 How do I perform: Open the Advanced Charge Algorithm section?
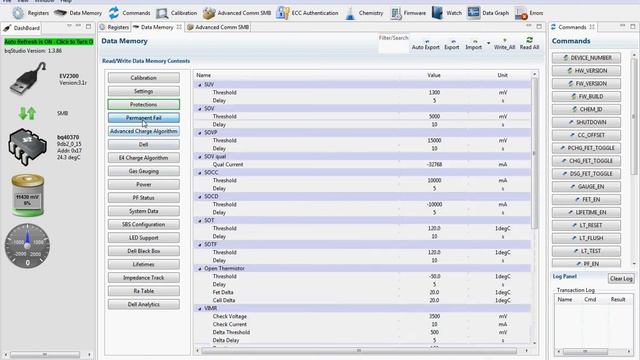pos(144,131)
